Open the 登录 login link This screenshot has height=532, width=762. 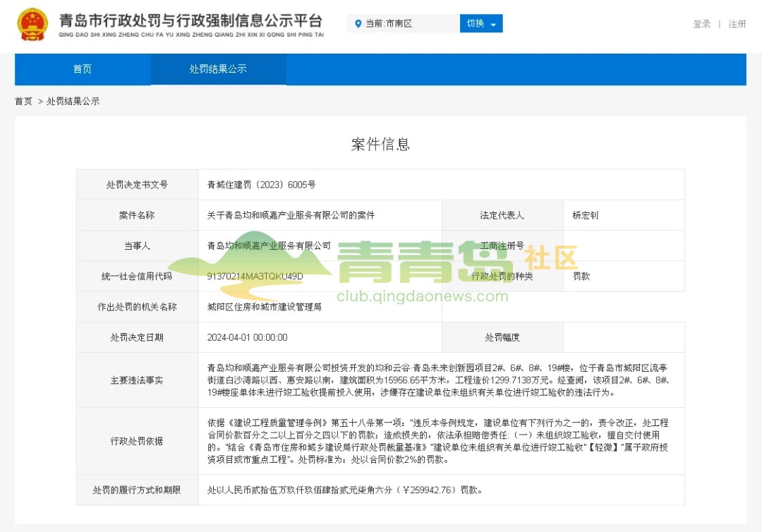(x=701, y=24)
